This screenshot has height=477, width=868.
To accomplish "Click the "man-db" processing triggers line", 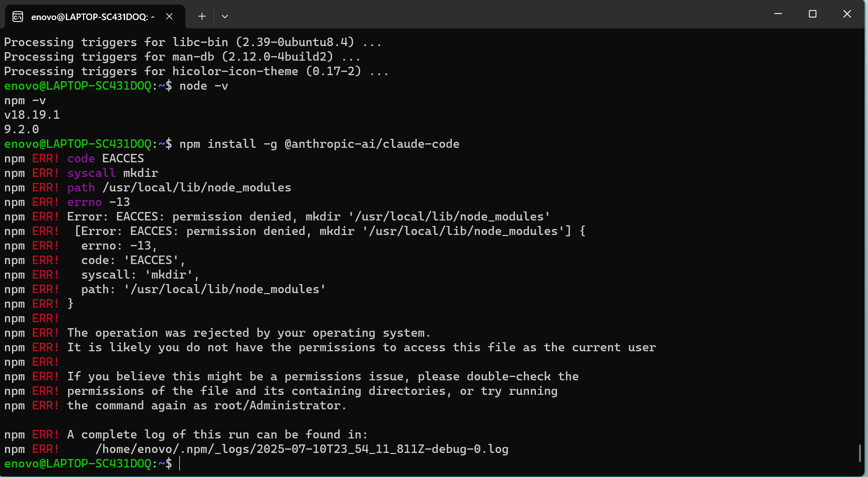I will coord(182,57).
